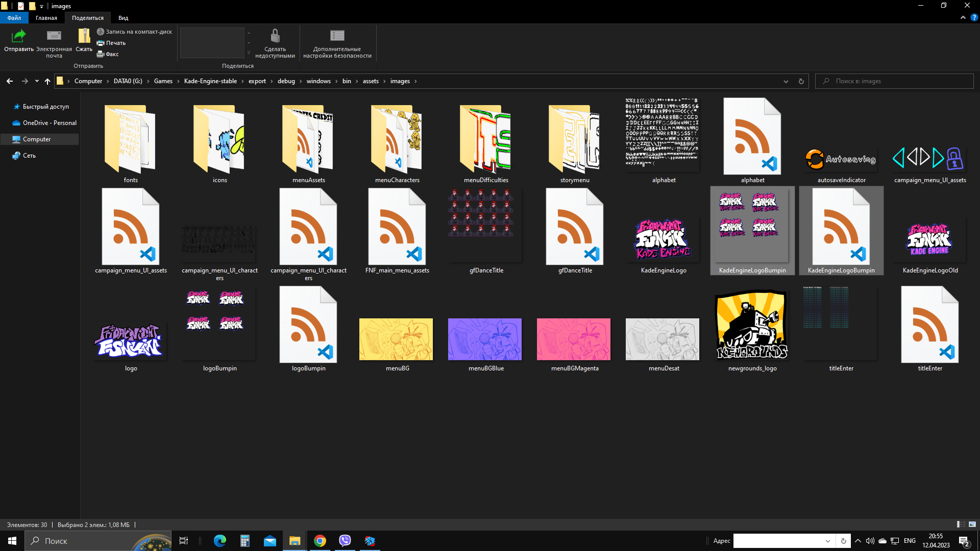Open the Вид ribbon tab
This screenshot has width=980, height=551.
(x=123, y=18)
